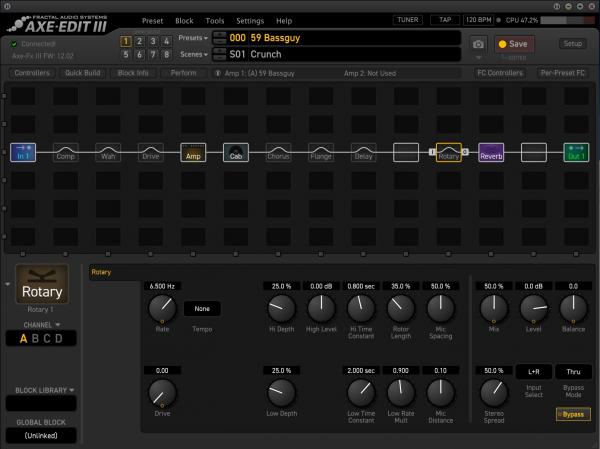Click empty shunt block after Reverb
This screenshot has height=449, width=600.
pyautogui.click(x=533, y=152)
